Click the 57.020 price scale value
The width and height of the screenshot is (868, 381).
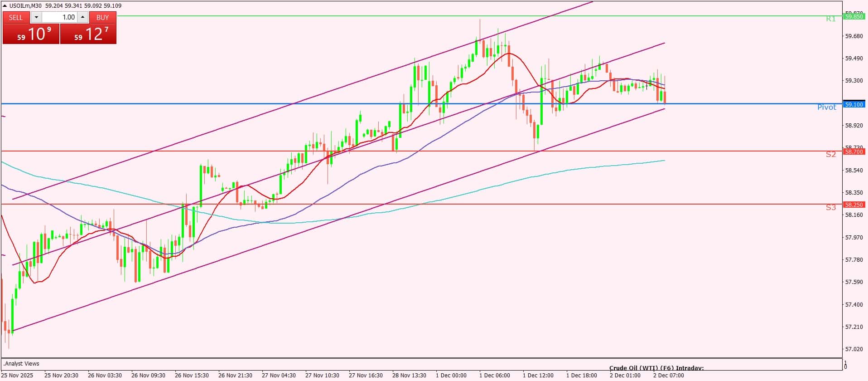point(854,349)
